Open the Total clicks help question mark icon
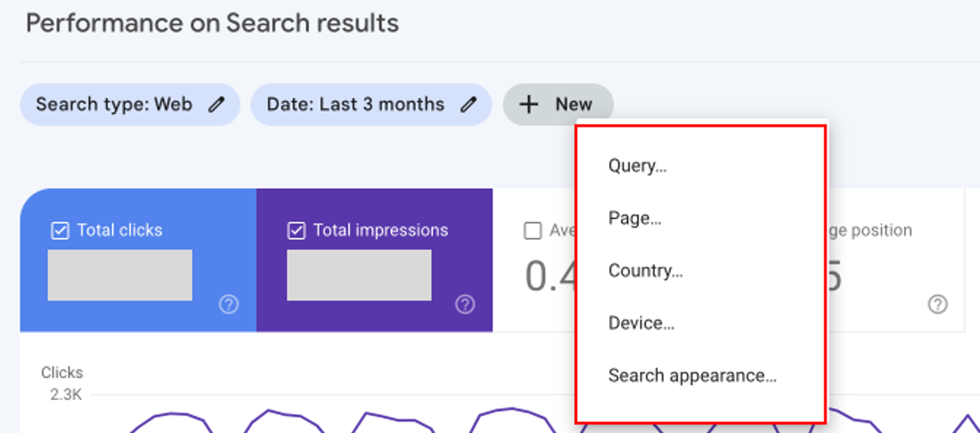 [227, 305]
